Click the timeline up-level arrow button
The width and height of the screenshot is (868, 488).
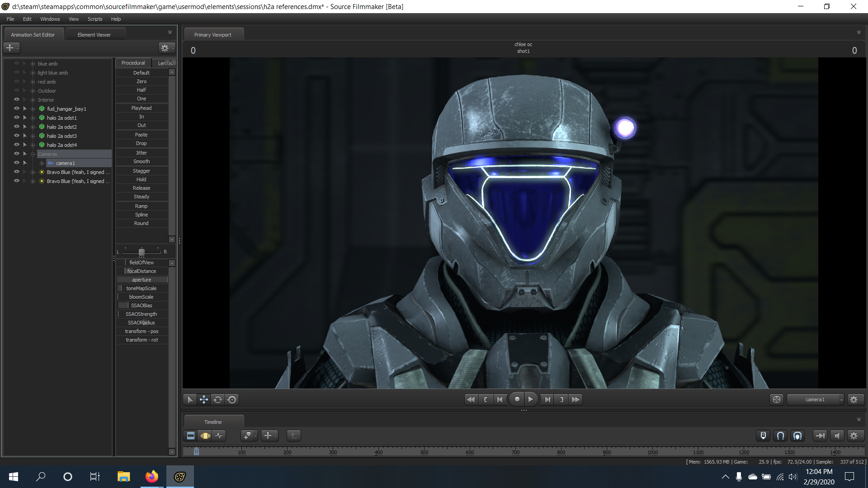(x=293, y=436)
